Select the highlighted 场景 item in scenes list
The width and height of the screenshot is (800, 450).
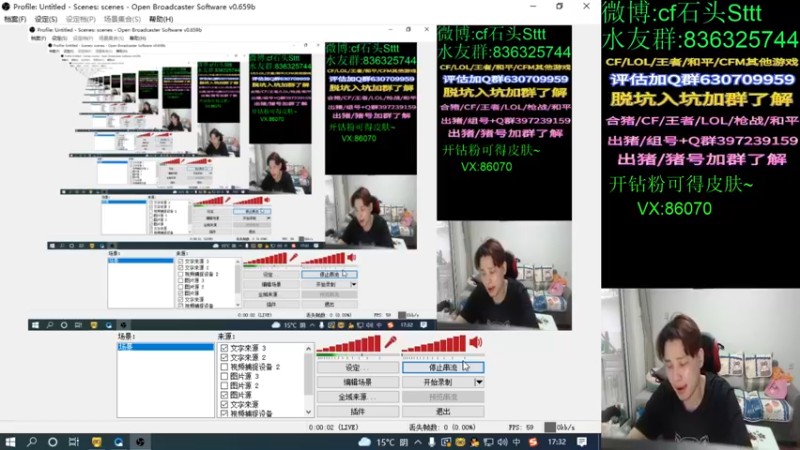click(166, 347)
